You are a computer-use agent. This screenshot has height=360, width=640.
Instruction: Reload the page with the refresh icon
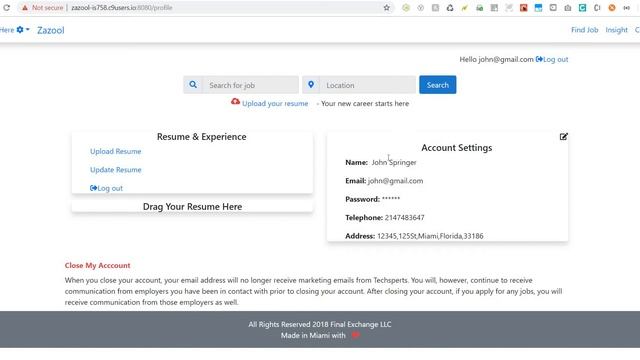(x=7, y=8)
